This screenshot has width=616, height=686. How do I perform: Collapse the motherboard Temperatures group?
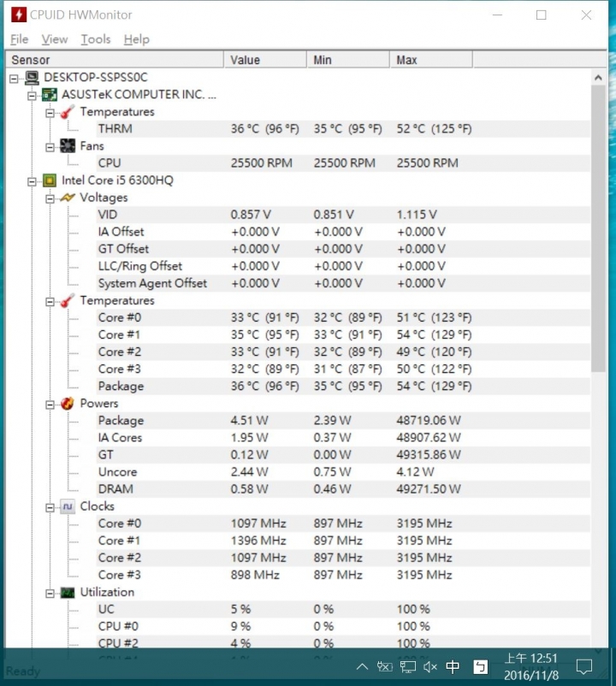click(50, 113)
